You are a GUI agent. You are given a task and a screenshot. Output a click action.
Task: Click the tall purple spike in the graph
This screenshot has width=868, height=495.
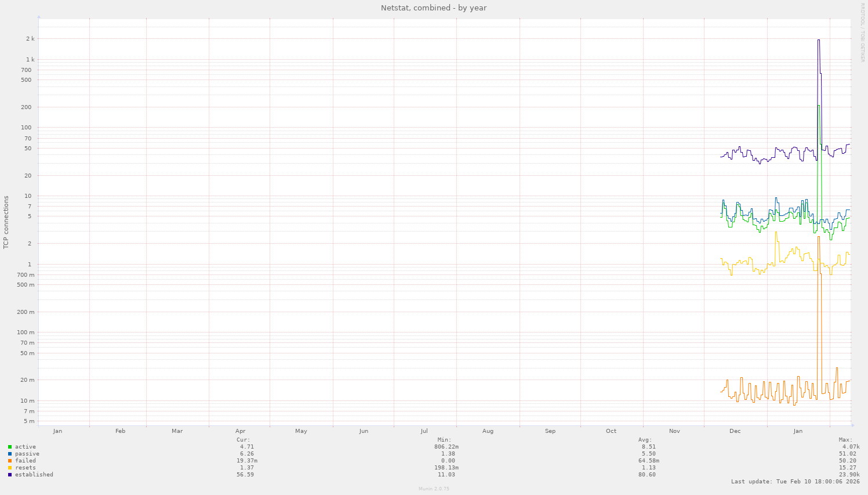pyautogui.click(x=818, y=41)
